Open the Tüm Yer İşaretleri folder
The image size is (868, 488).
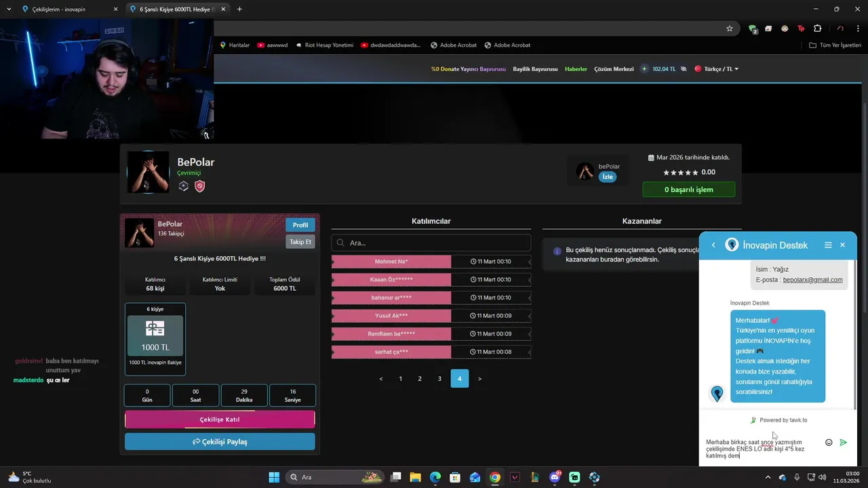click(x=835, y=45)
